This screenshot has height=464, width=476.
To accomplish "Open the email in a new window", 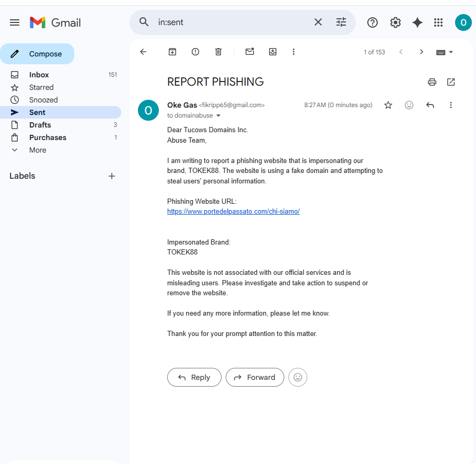I will pyautogui.click(x=451, y=82).
